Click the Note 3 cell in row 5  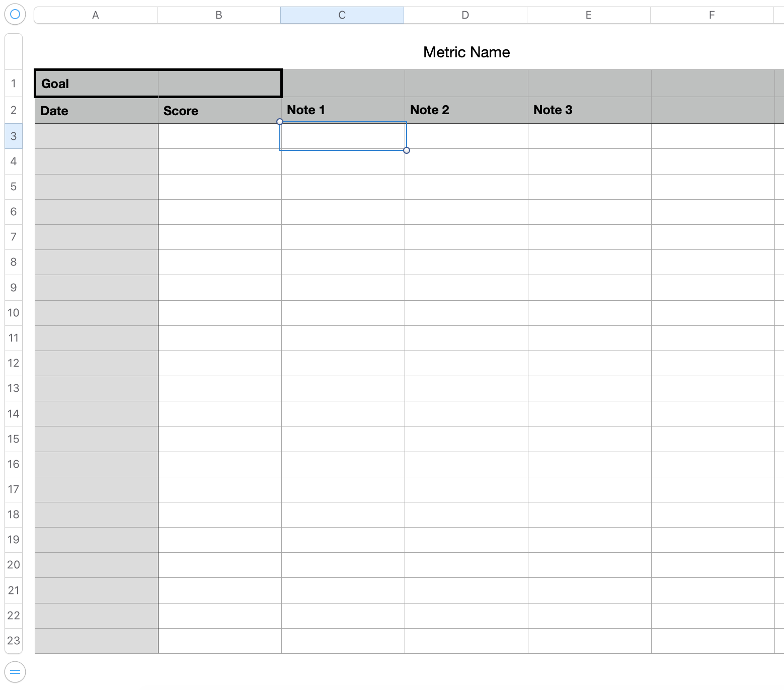(590, 187)
